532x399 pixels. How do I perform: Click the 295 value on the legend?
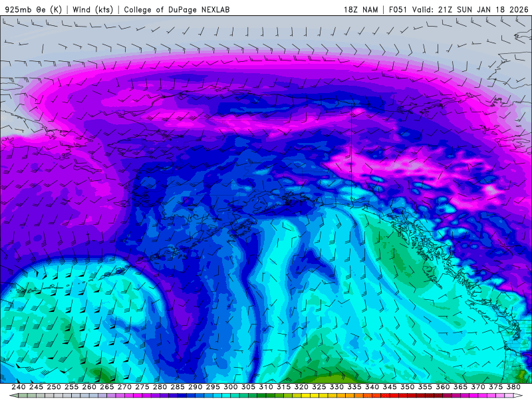pos(213,387)
